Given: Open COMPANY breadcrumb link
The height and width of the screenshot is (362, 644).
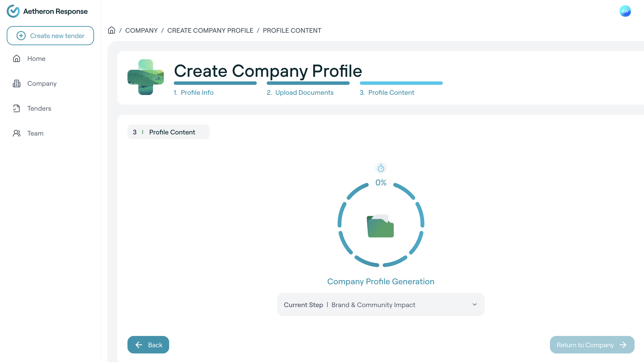Looking at the screenshot, I should pyautogui.click(x=141, y=30).
